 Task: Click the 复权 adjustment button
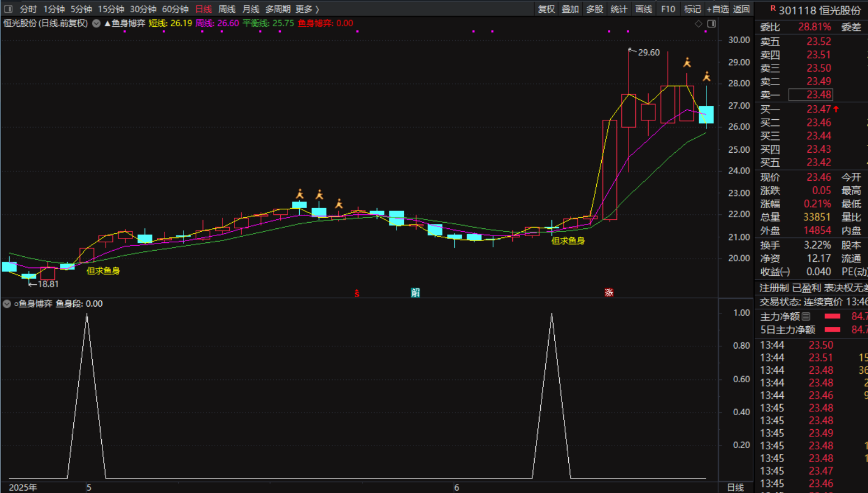546,9
